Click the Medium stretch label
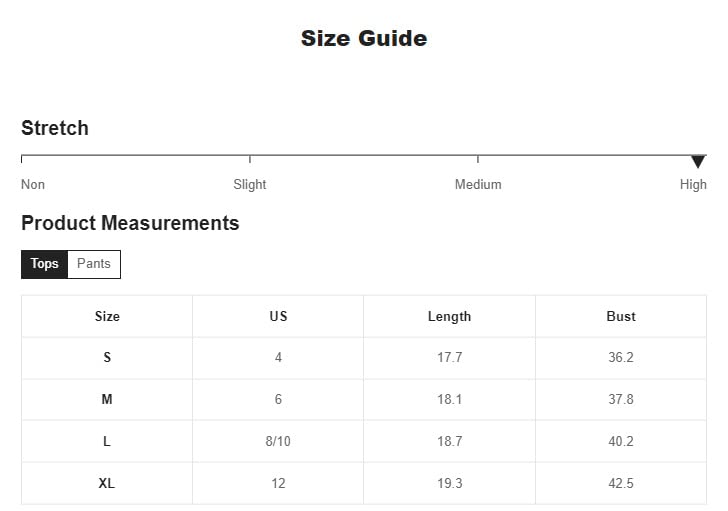728x511 pixels. 478,184
